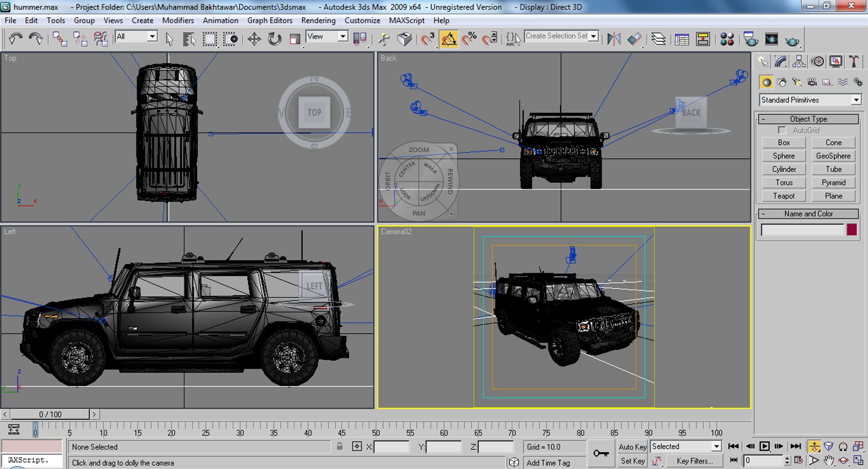868x469 pixels.
Task: Open the View reference coordinate dropdown
Action: (327, 36)
